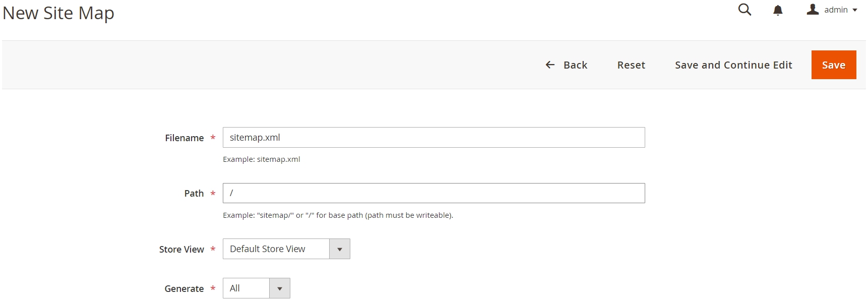Open the Generate dropdown set to All

[256, 288]
